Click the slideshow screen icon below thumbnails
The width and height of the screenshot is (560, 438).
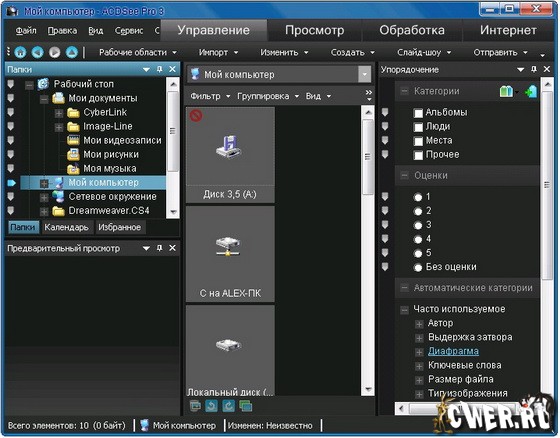click(195, 406)
